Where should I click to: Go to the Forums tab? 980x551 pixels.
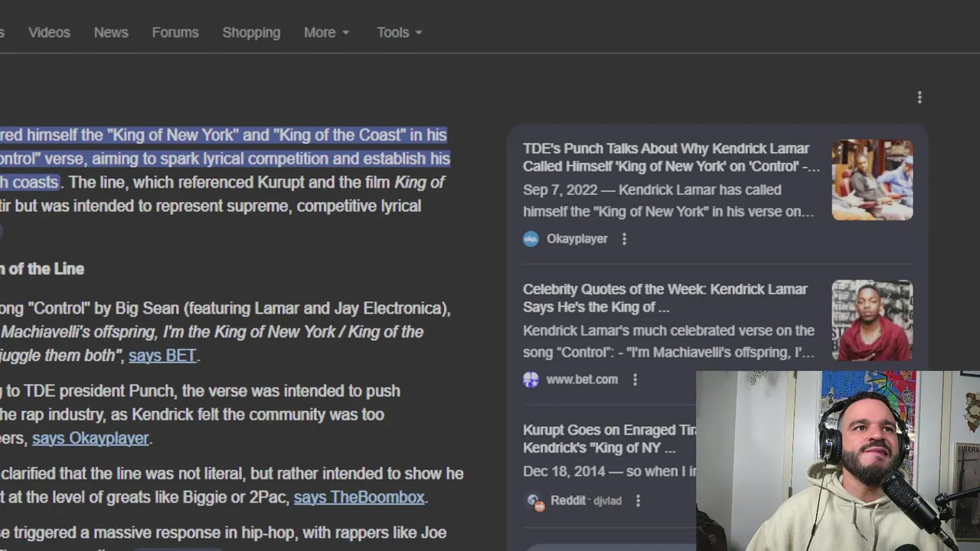[175, 32]
